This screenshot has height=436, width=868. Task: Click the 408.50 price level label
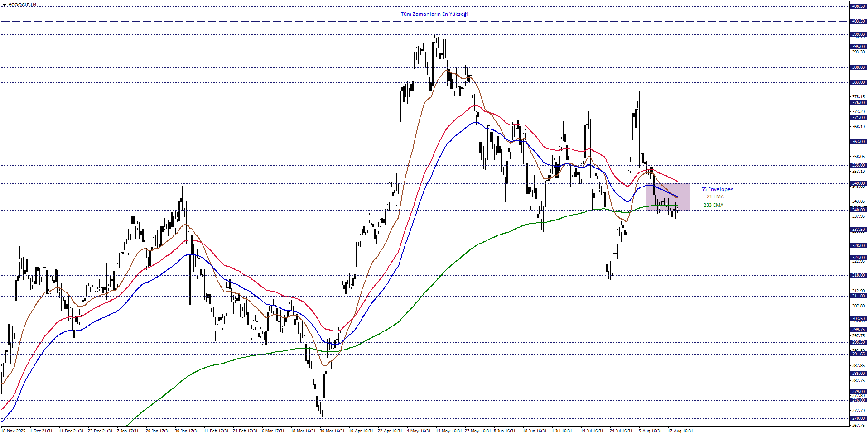(x=858, y=6)
